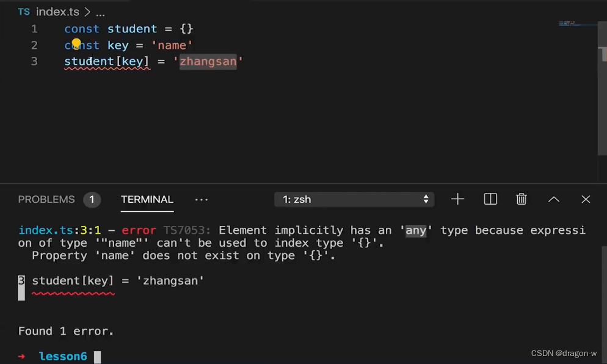Kill terminal with trash icon
607x364 pixels.
tap(522, 200)
